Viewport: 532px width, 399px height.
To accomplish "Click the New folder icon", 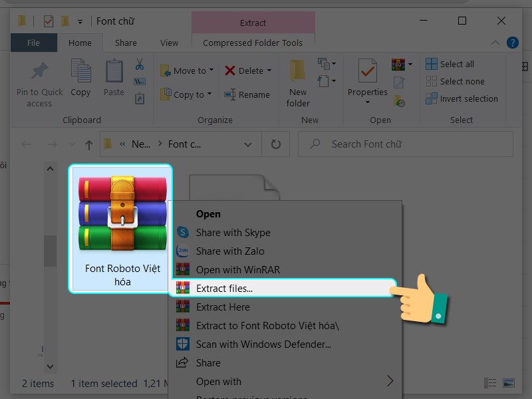I will coord(297,72).
